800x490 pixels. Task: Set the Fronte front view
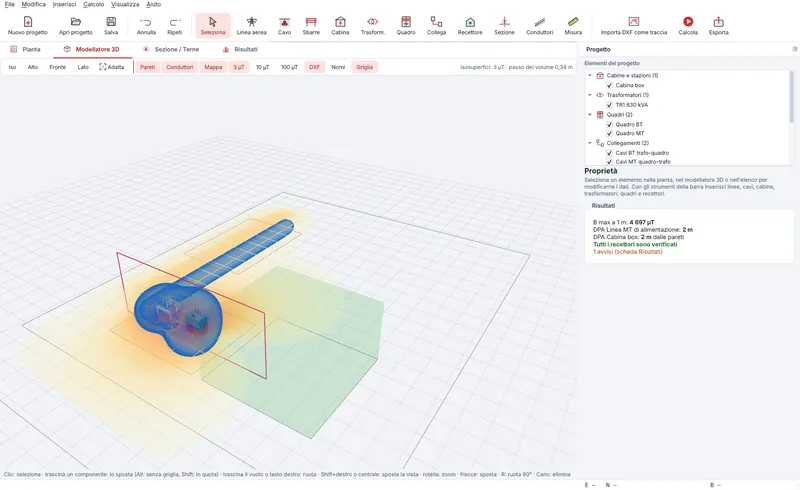click(58, 67)
